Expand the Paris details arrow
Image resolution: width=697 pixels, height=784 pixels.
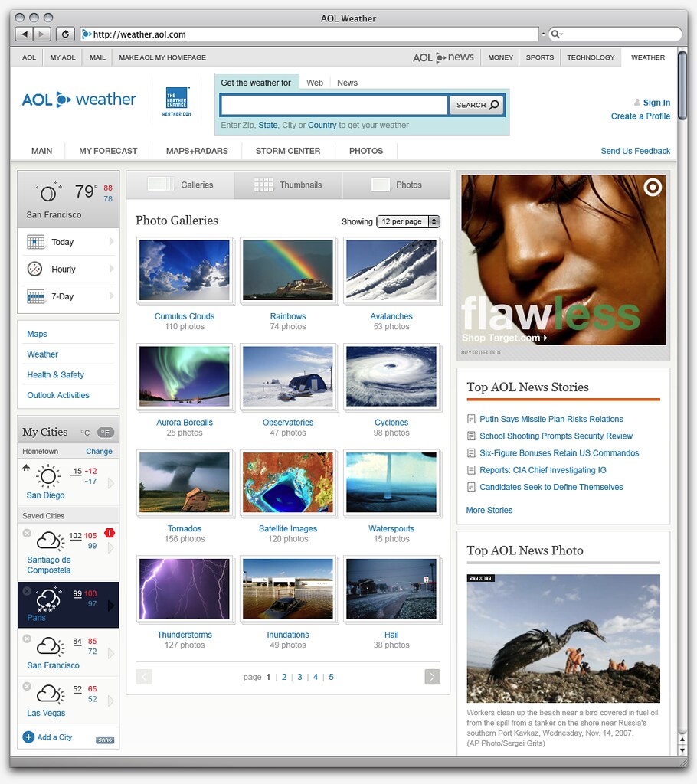(111, 606)
